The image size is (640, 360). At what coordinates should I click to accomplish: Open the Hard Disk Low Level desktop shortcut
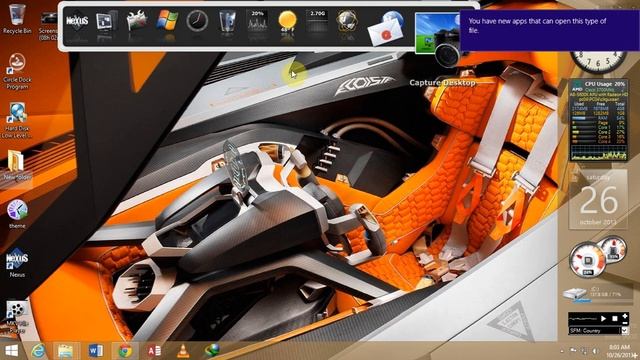click(17, 120)
